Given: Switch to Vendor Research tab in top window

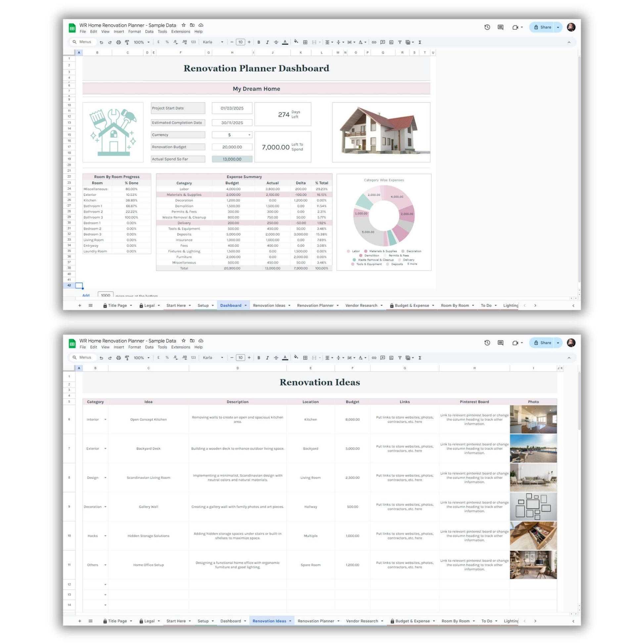Looking at the screenshot, I should [x=361, y=305].
